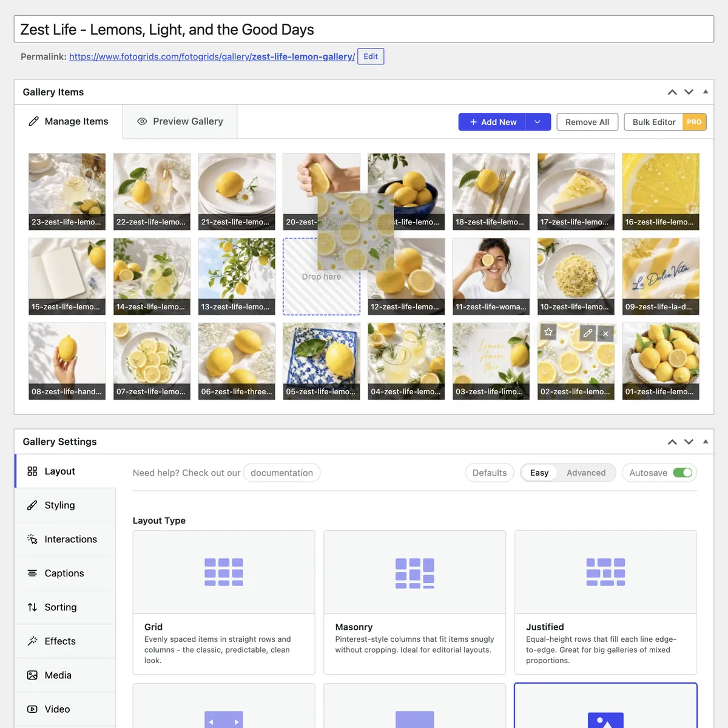
Task: Open the Add New dropdown arrow
Action: click(x=538, y=122)
